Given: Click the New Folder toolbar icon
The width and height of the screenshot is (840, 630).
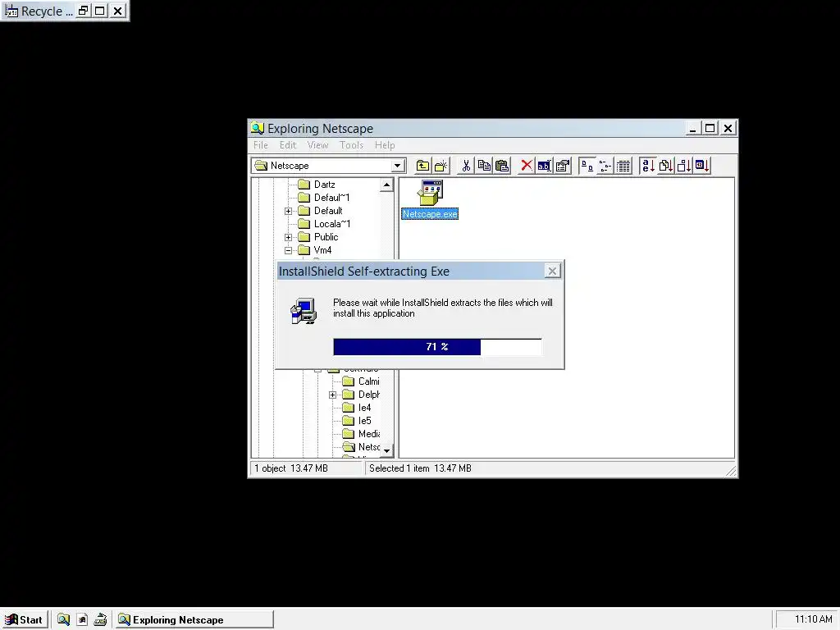Looking at the screenshot, I should tap(441, 166).
